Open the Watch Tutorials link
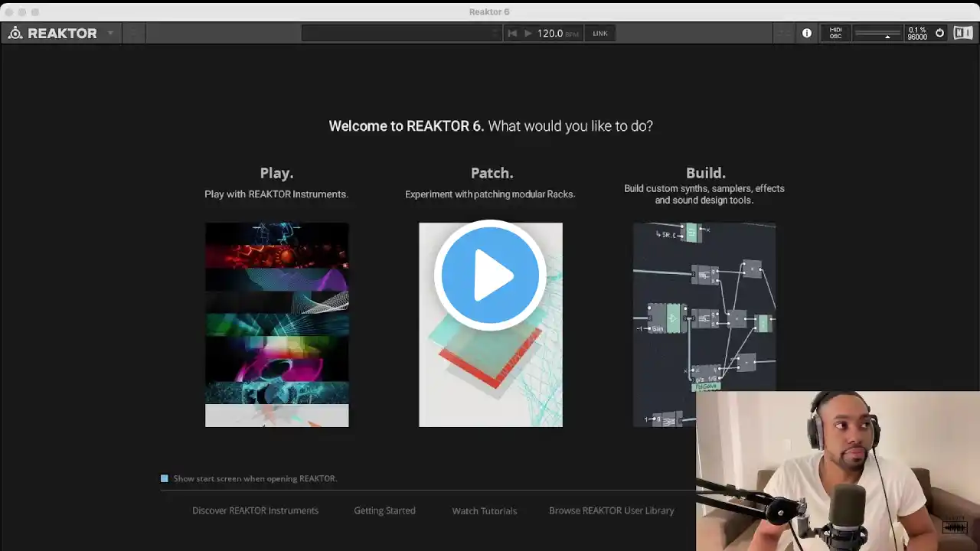This screenshot has height=551, width=980. pyautogui.click(x=485, y=510)
